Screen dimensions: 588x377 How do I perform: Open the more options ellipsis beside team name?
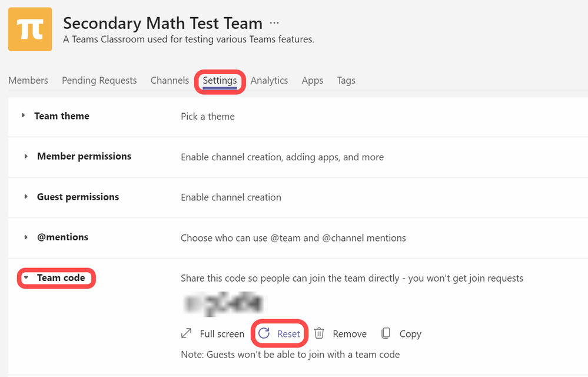tap(274, 23)
